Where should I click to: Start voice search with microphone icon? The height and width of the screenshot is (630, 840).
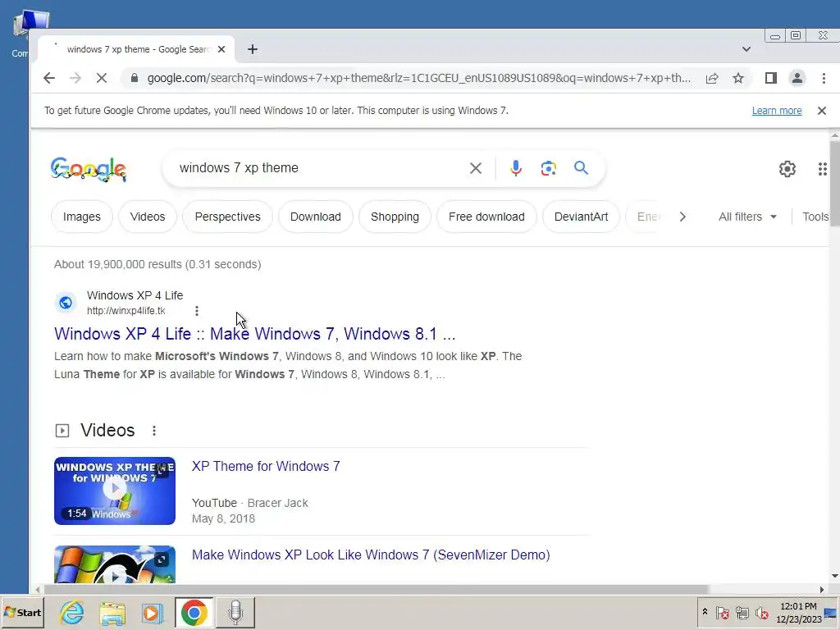[x=515, y=168]
